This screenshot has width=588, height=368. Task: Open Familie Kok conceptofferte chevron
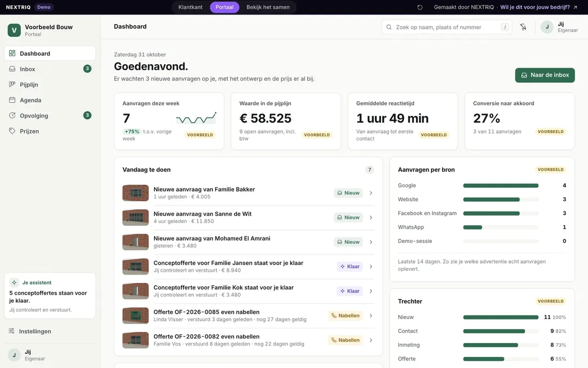click(371, 291)
